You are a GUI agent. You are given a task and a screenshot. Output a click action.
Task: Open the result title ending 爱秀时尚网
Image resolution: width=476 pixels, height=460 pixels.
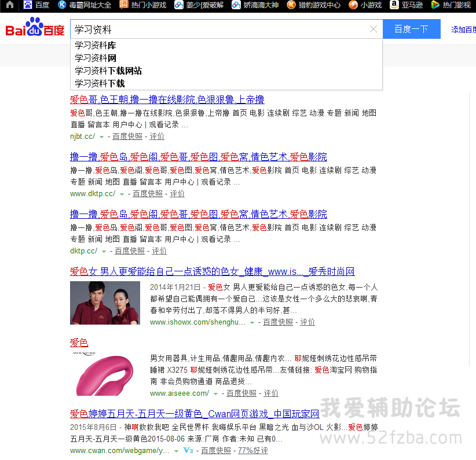click(x=212, y=271)
